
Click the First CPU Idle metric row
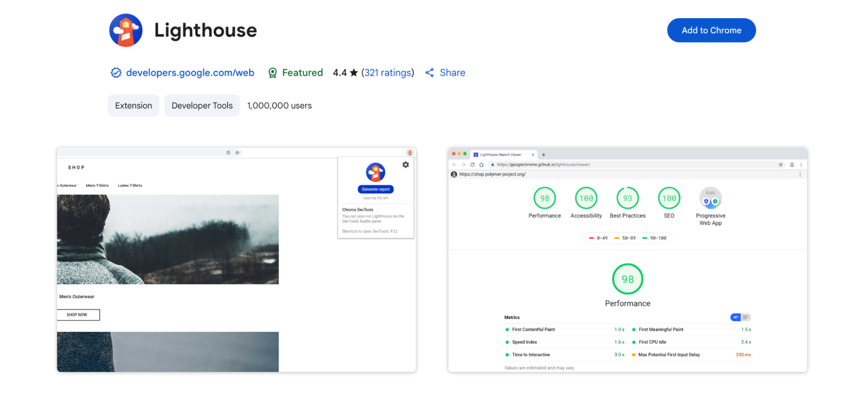coord(691,342)
